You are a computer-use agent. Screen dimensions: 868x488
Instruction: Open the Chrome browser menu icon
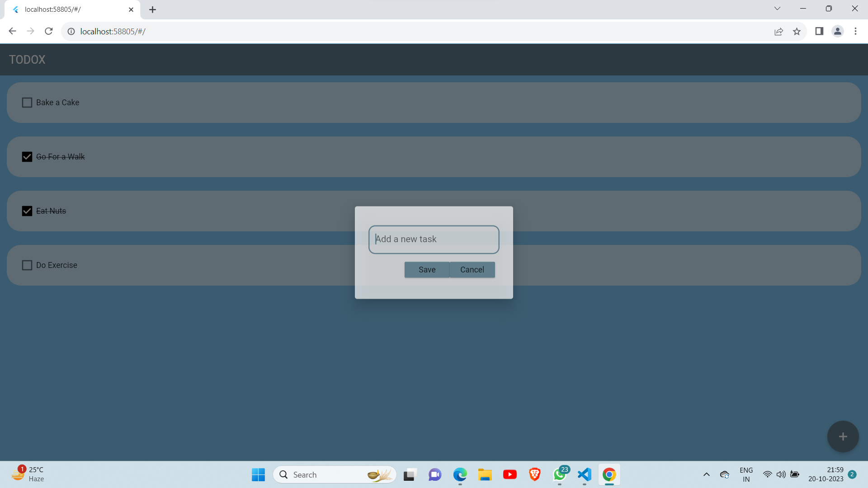coord(855,31)
